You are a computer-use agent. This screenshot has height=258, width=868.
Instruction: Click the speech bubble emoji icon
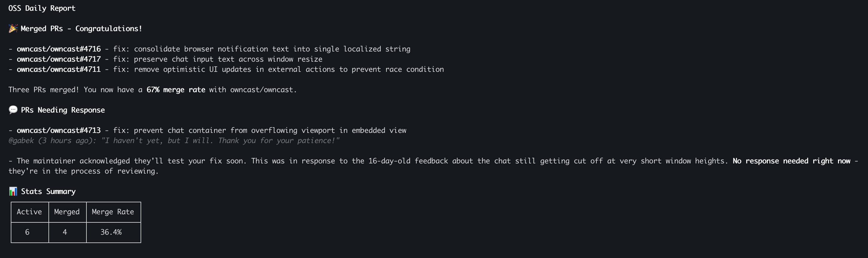click(13, 110)
